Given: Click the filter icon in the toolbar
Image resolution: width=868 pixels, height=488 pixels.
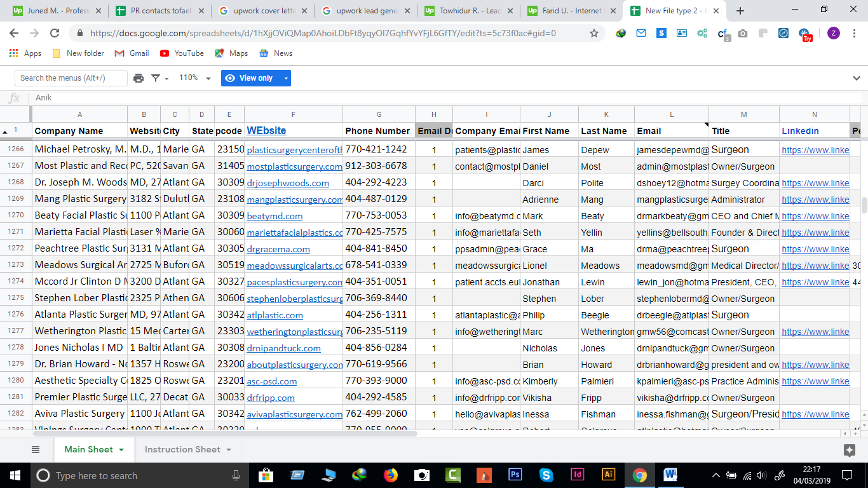Looking at the screenshot, I should pyautogui.click(x=156, y=78).
